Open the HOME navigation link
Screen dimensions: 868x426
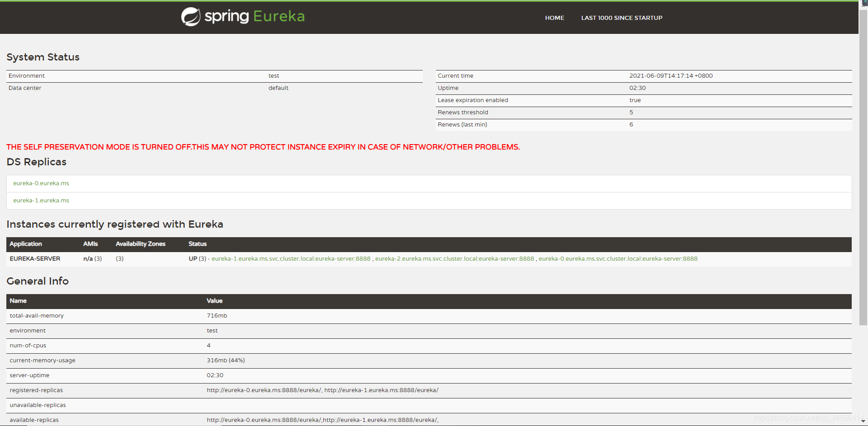tap(554, 18)
